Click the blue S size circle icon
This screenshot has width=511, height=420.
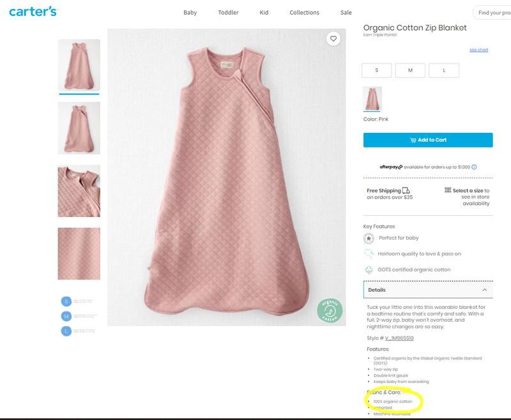[66, 301]
